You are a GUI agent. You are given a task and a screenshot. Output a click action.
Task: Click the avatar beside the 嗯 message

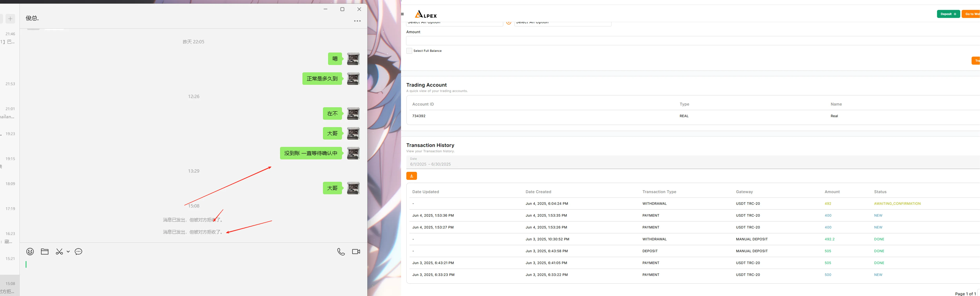tap(353, 59)
